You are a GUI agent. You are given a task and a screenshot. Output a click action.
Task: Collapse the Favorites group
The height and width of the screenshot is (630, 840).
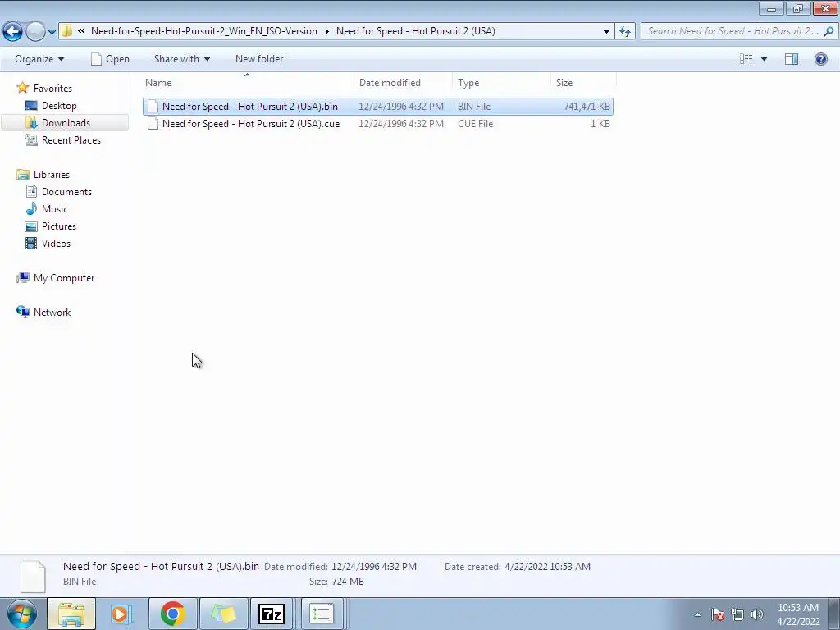pos(52,89)
